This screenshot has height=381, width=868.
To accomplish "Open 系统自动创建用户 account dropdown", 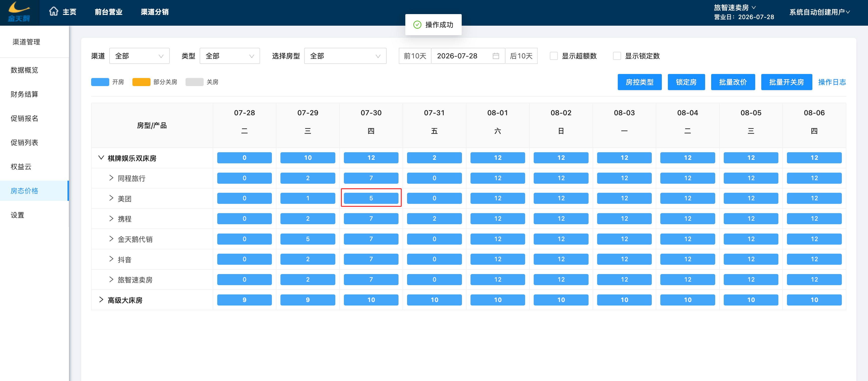I will pyautogui.click(x=819, y=12).
